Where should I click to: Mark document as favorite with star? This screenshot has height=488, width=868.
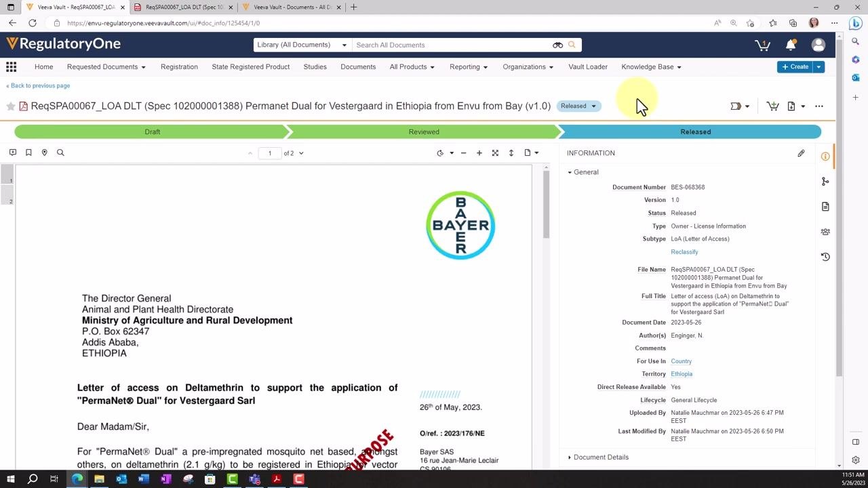tap(11, 106)
